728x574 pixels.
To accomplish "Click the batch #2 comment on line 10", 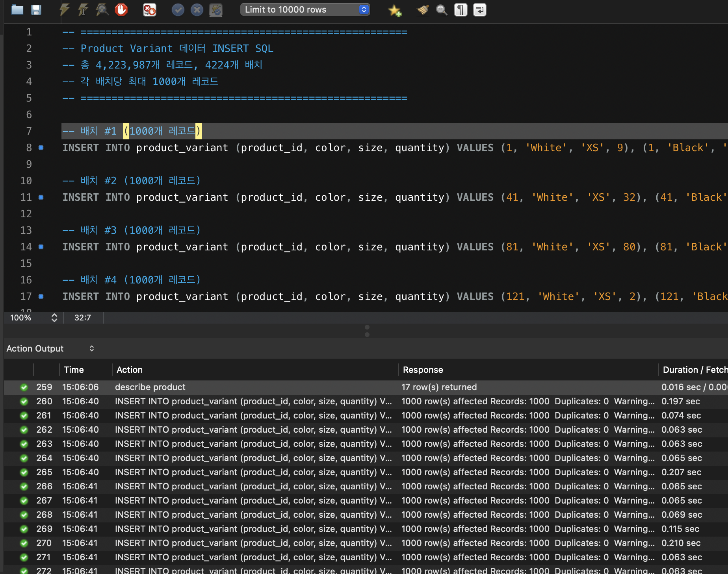I will [132, 181].
